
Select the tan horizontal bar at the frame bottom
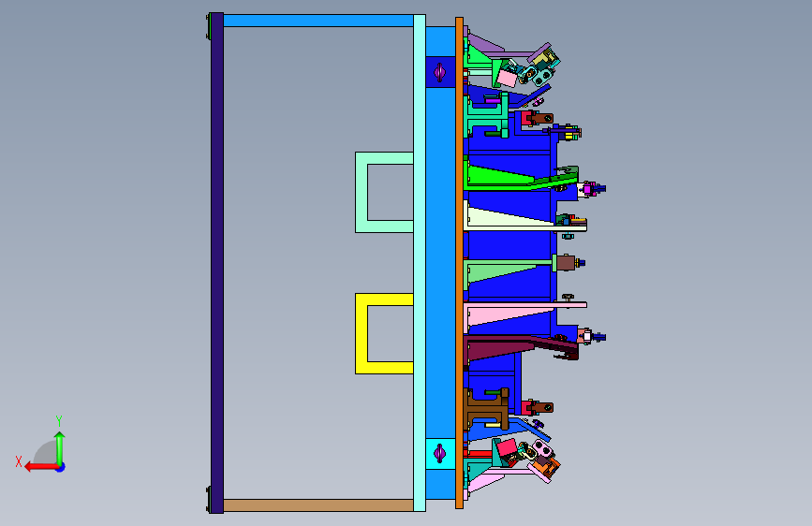318,505
